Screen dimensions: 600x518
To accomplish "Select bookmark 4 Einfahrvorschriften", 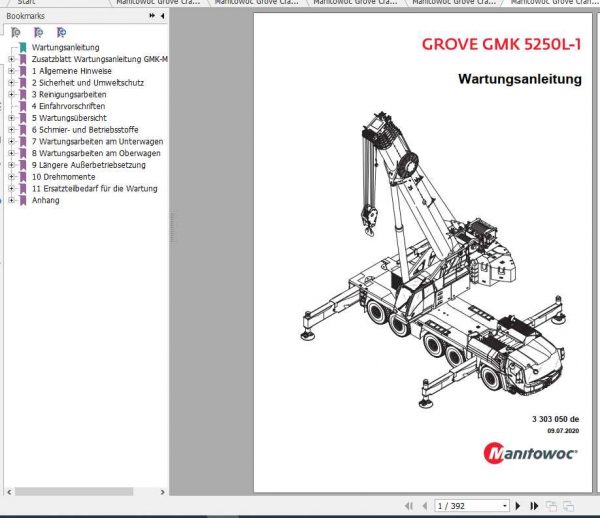I will (x=68, y=106).
